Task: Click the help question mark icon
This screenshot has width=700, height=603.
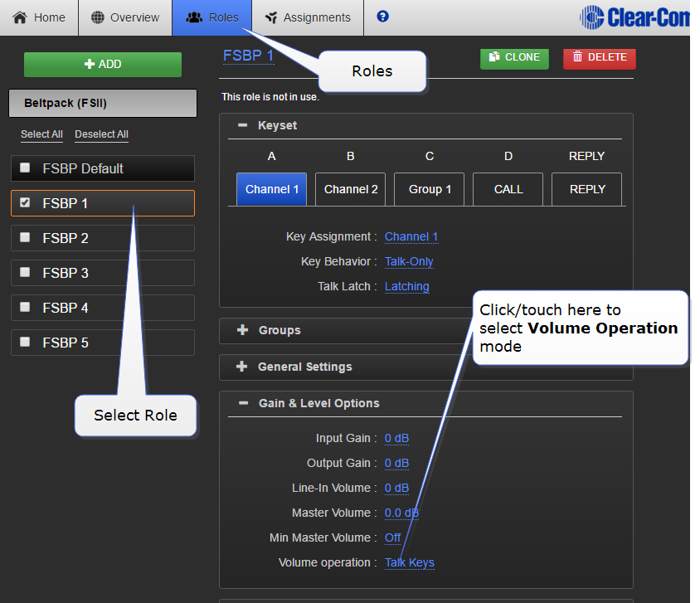Action: [x=382, y=17]
